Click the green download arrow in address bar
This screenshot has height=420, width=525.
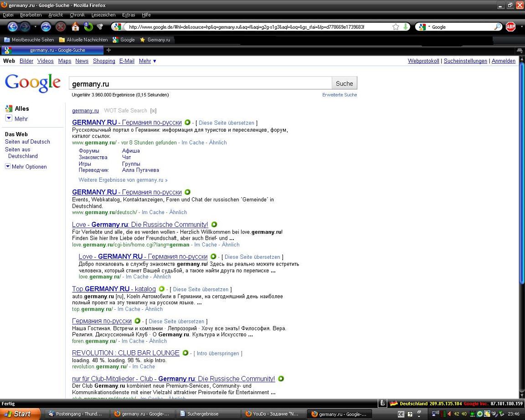pyautogui.click(x=406, y=27)
